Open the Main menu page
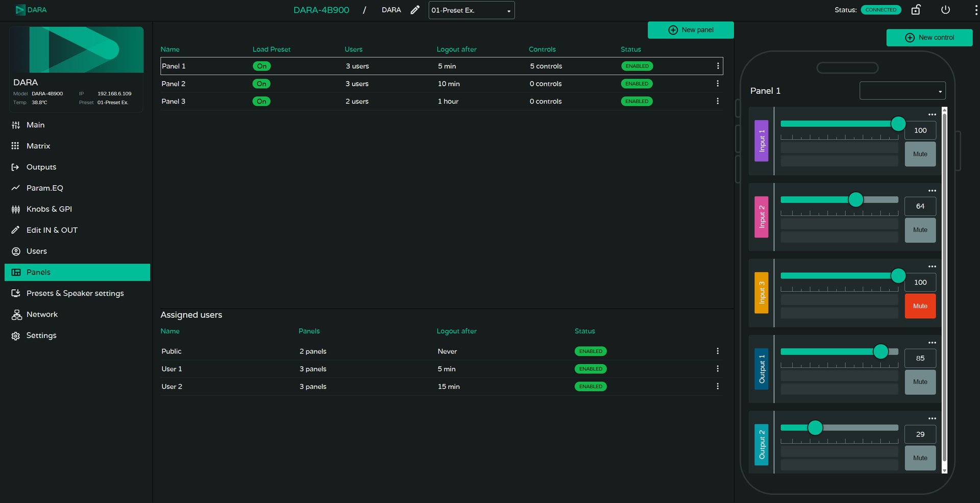 [x=77, y=125]
